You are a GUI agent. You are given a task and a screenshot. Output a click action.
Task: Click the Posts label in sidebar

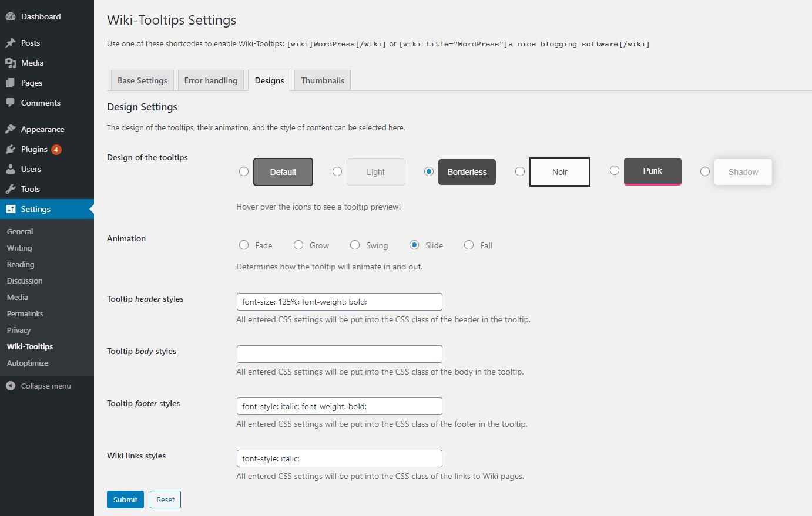[x=31, y=43]
